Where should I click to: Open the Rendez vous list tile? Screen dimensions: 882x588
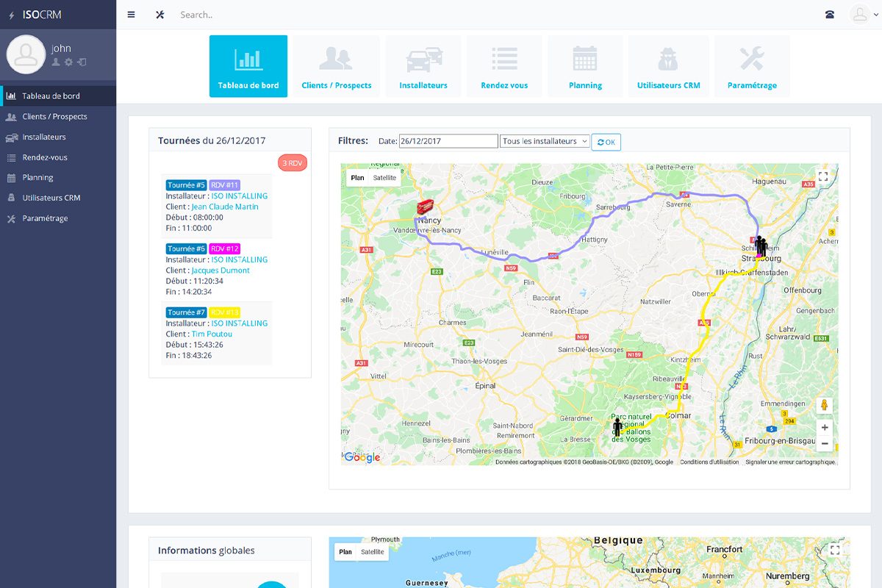point(504,66)
